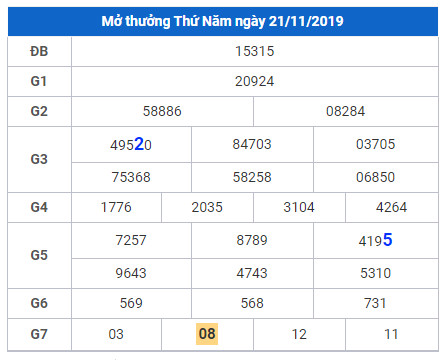446x360 pixels.
Task: Click the header 'Mở thưởng Thứ Năm ngày 21/11/2019'
Action: pyautogui.click(x=222, y=21)
